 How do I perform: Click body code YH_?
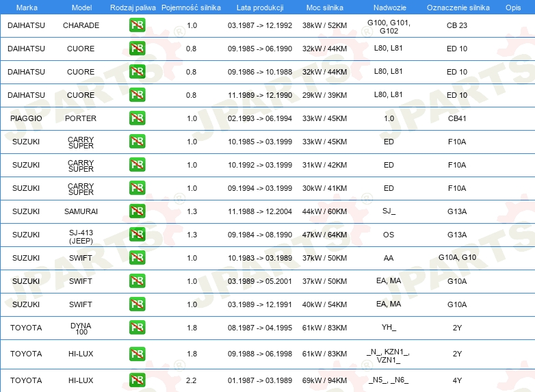[389, 327]
